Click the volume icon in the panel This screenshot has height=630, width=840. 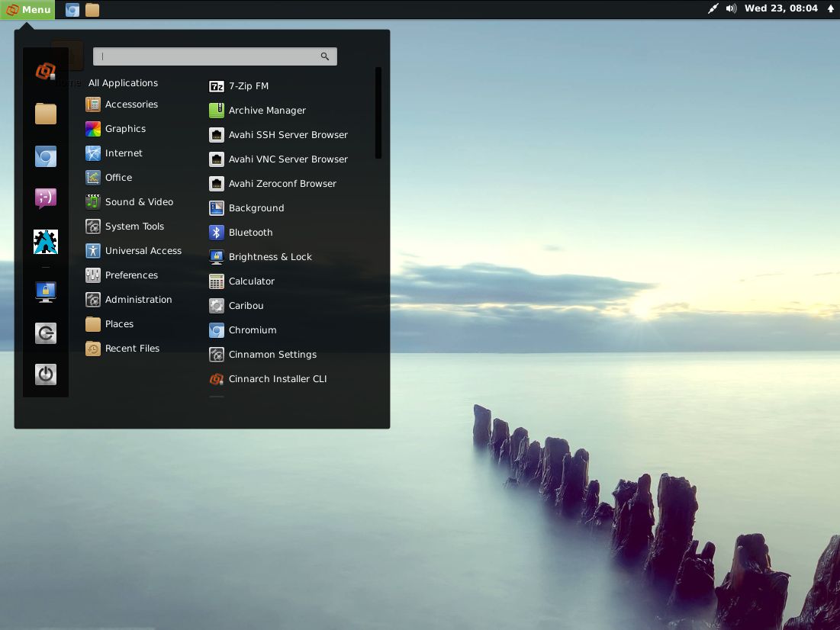point(731,9)
